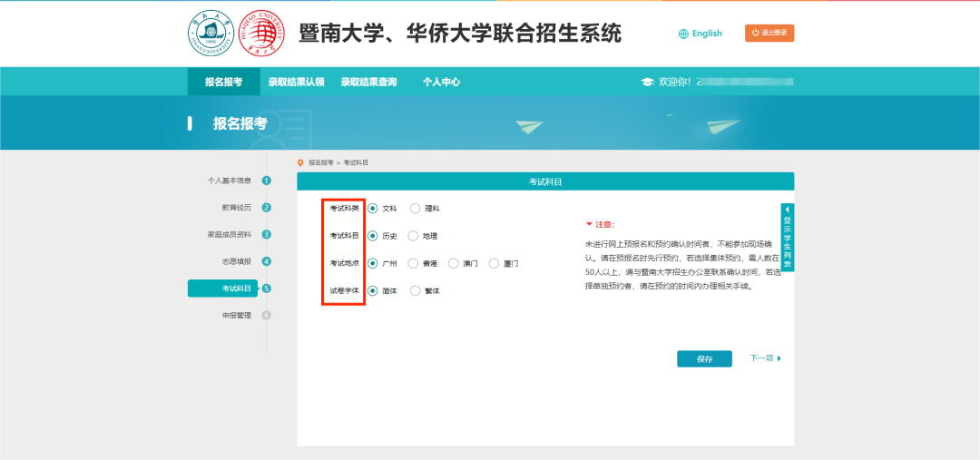Select 理科 exam category
The image size is (980, 460).
click(x=416, y=209)
